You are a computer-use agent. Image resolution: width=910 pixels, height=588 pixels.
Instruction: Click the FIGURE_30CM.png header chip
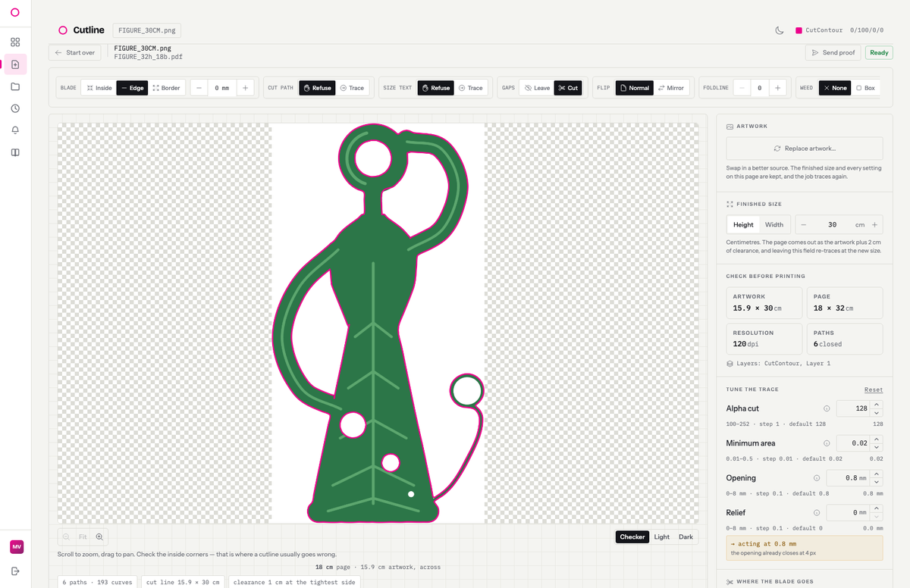147,30
